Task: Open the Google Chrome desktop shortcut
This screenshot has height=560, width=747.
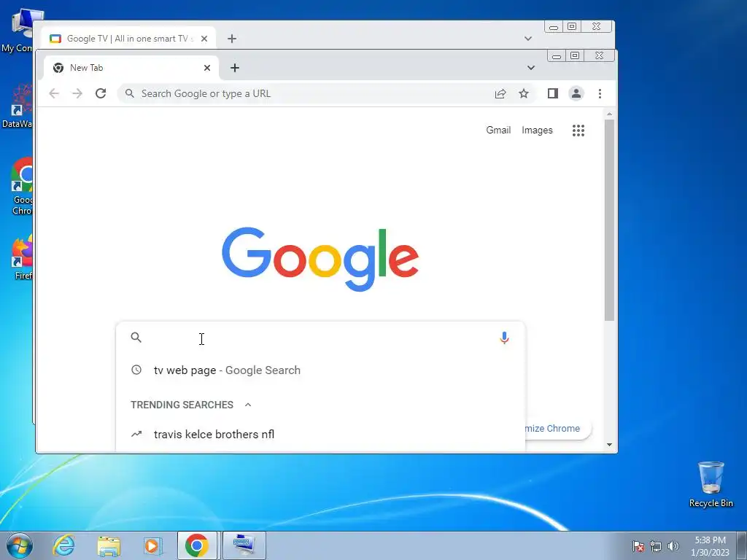Action: (x=22, y=186)
